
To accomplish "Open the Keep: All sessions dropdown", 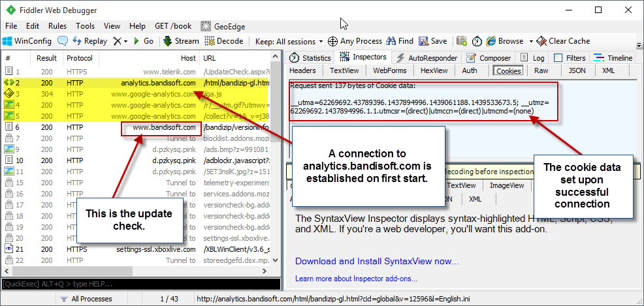I will (x=289, y=41).
